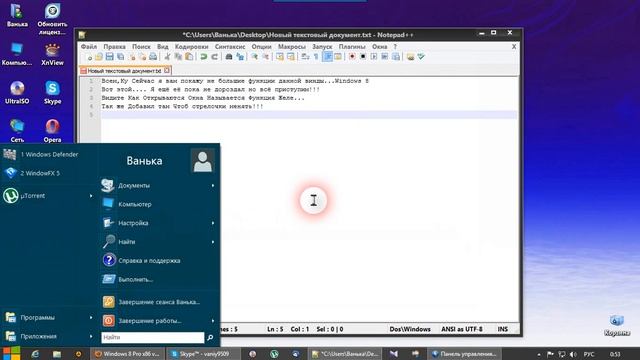The image size is (640, 360).
Task: Click the volume speaker tray icon
Action: [573, 354]
